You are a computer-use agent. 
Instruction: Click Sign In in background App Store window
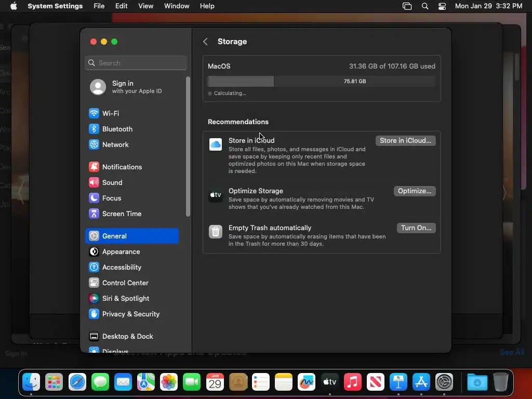16,353
